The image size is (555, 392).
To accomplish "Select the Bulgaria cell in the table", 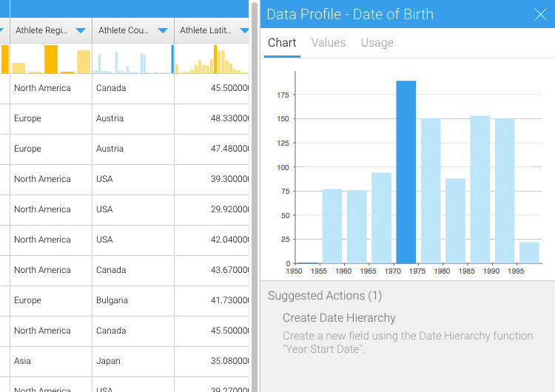I will pyautogui.click(x=112, y=300).
